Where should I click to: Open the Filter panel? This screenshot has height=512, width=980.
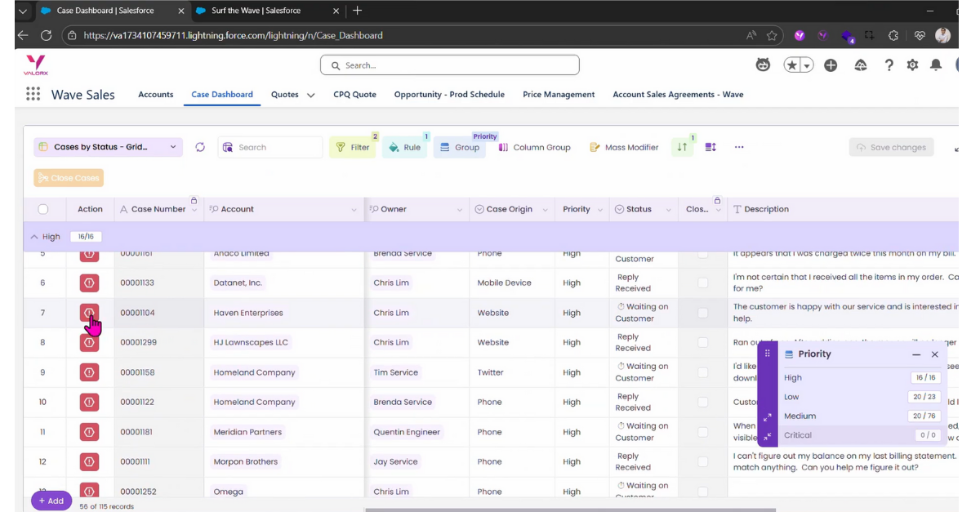click(x=353, y=147)
